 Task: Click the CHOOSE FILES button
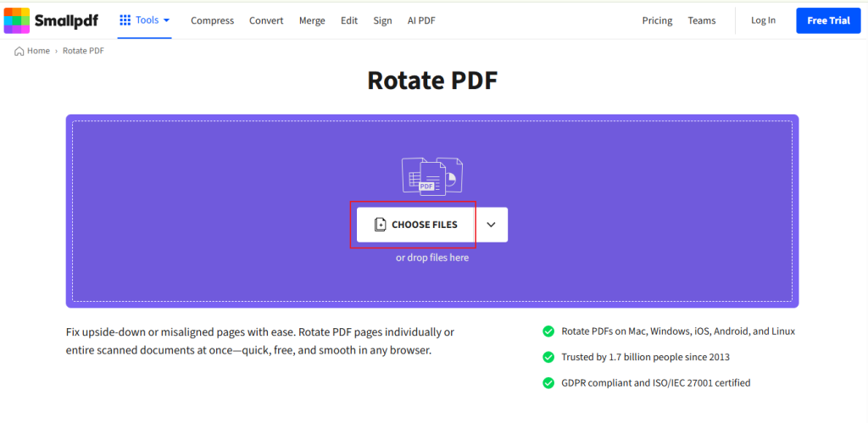point(416,225)
